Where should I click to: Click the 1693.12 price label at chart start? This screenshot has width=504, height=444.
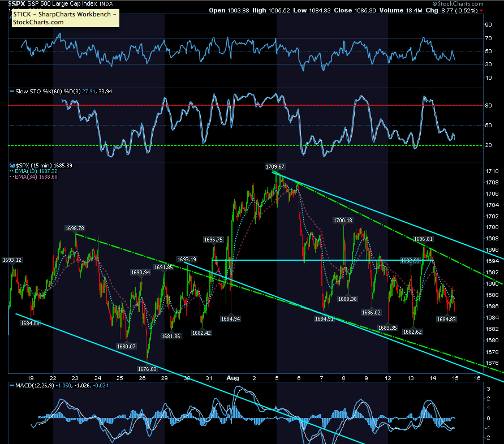pos(12,260)
